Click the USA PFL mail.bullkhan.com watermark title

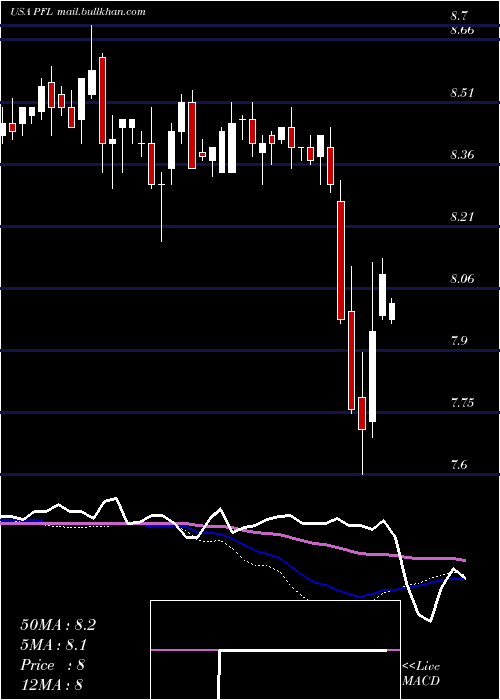click(x=78, y=12)
